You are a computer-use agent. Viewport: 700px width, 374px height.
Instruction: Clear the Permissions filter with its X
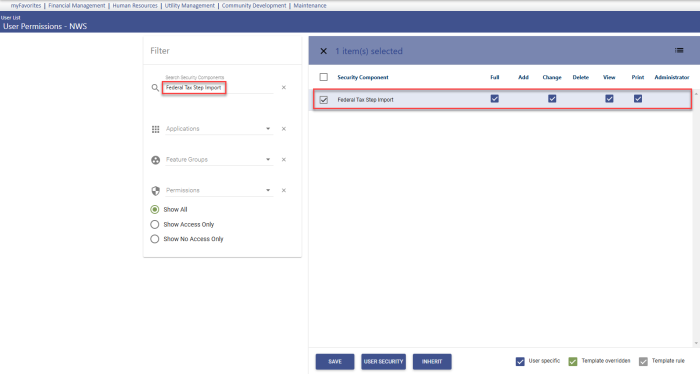point(283,190)
